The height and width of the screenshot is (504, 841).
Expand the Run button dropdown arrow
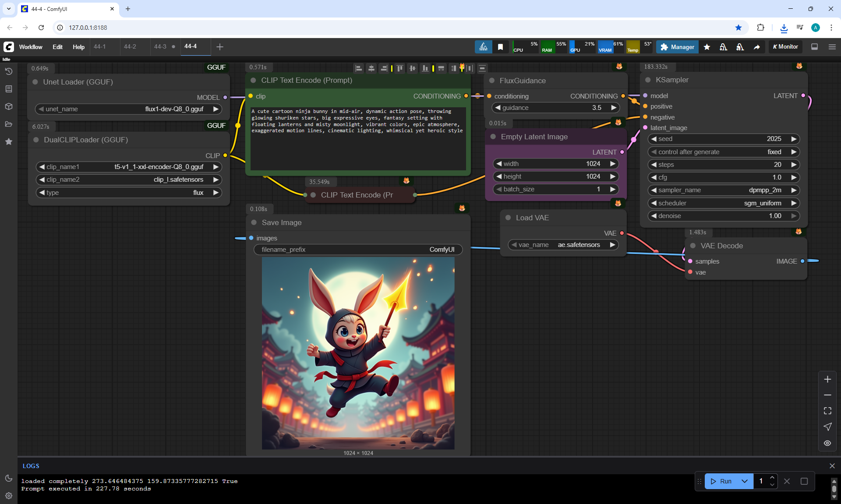744,481
